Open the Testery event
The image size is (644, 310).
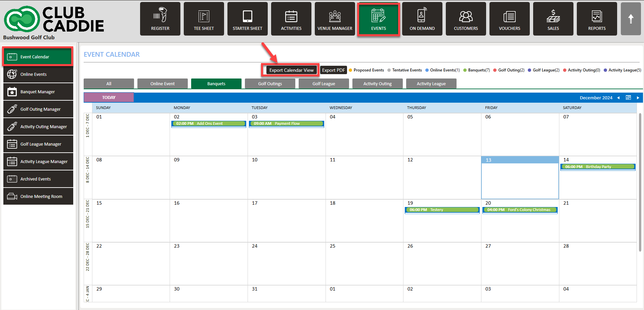pyautogui.click(x=442, y=210)
